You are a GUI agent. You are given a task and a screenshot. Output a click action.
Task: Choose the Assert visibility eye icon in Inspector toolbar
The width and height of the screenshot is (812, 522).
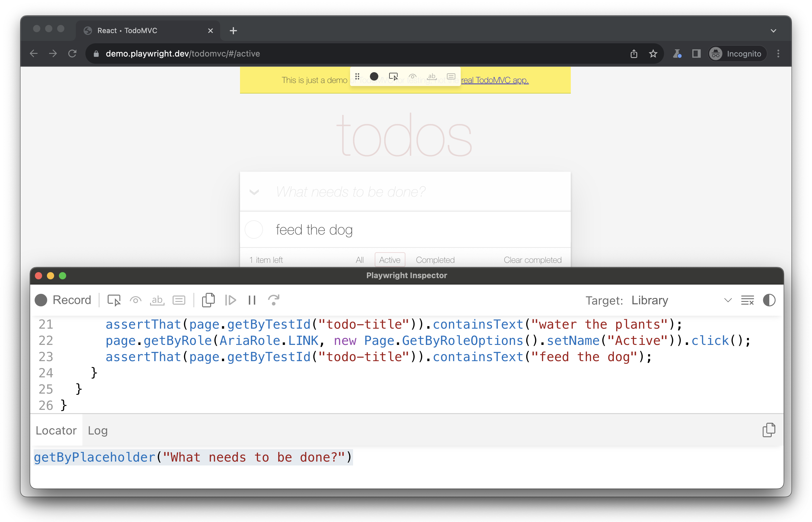(136, 300)
